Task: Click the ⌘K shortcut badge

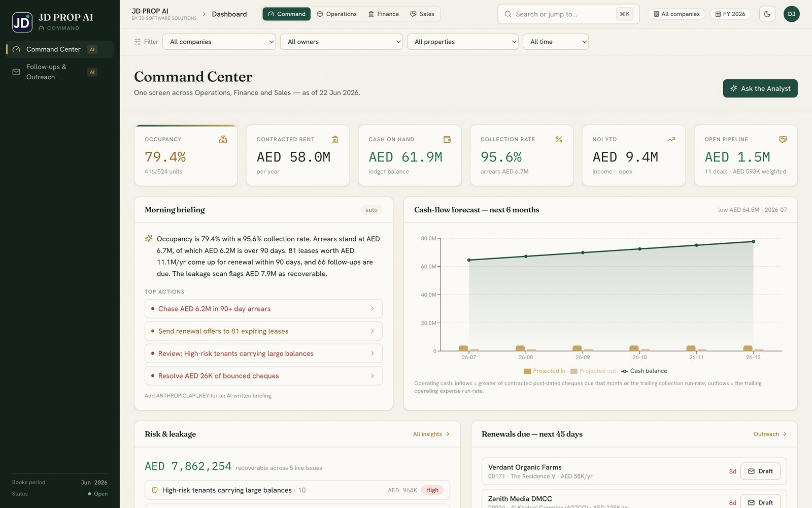Action: pos(625,14)
